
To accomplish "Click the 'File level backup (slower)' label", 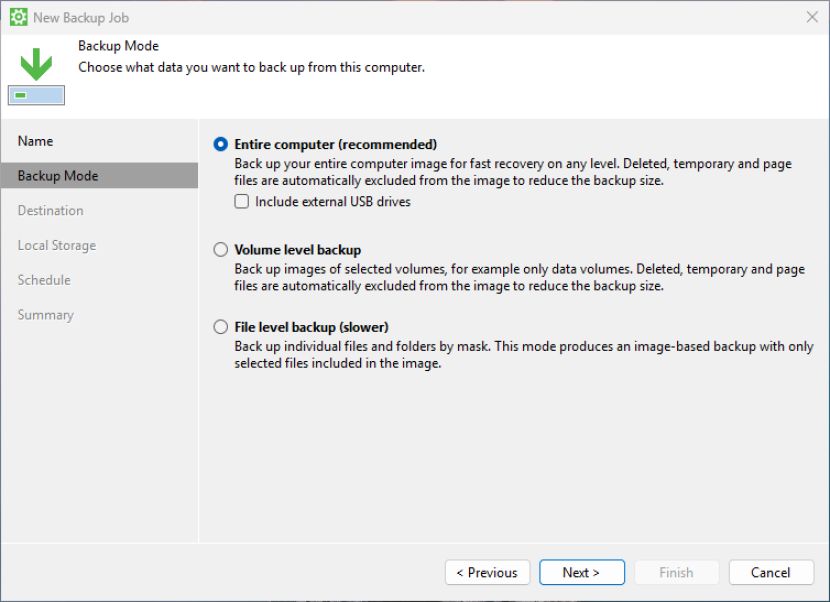I will click(x=311, y=327).
